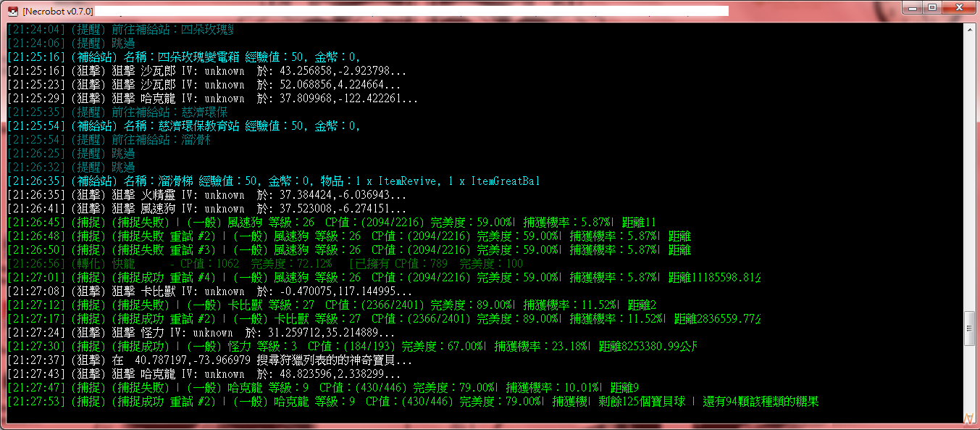Click the line containing "40.787197,-73.966979"
The width and height of the screenshot is (980, 430).
[x=210, y=360]
